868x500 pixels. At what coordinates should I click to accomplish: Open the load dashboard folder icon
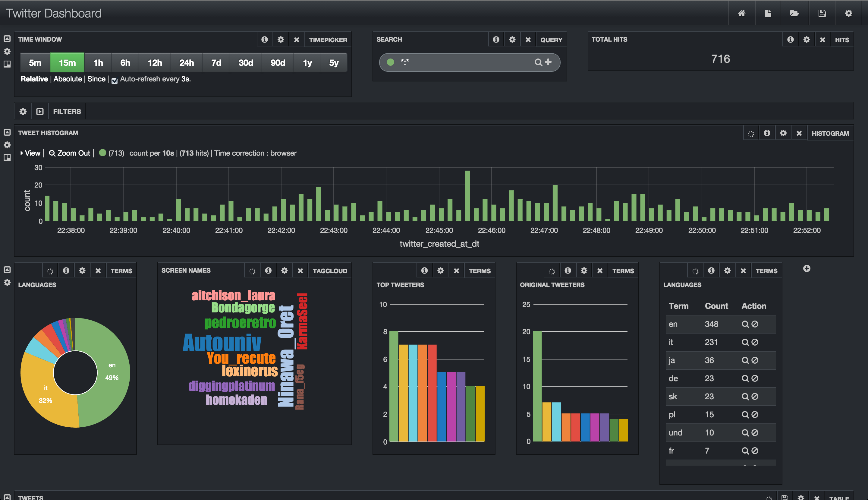tap(794, 13)
